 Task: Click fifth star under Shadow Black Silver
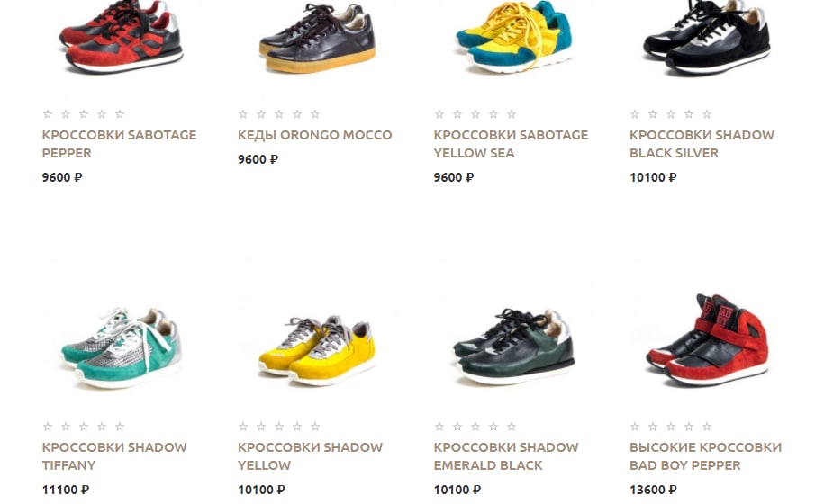coord(707,114)
